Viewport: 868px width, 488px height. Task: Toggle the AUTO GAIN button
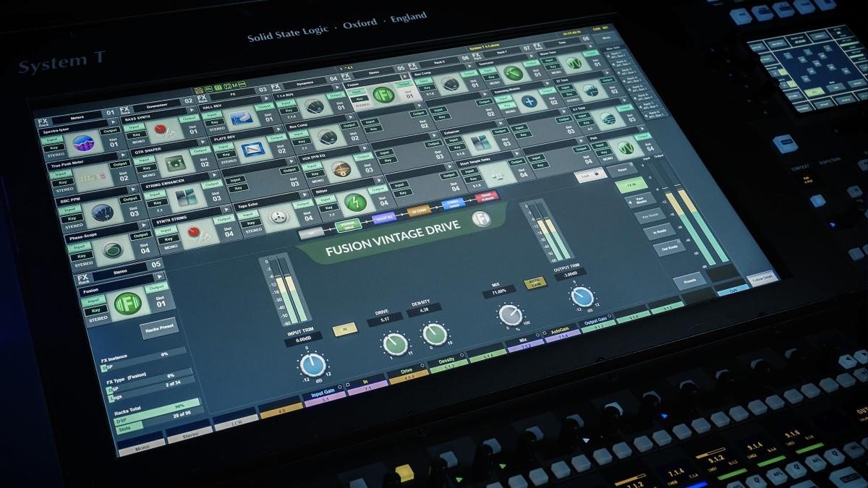pos(535,283)
